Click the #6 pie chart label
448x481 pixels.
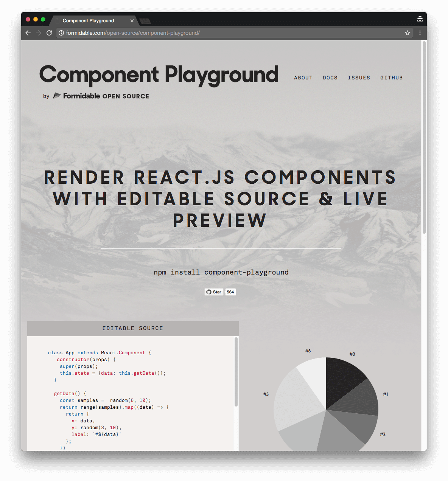pyautogui.click(x=308, y=351)
